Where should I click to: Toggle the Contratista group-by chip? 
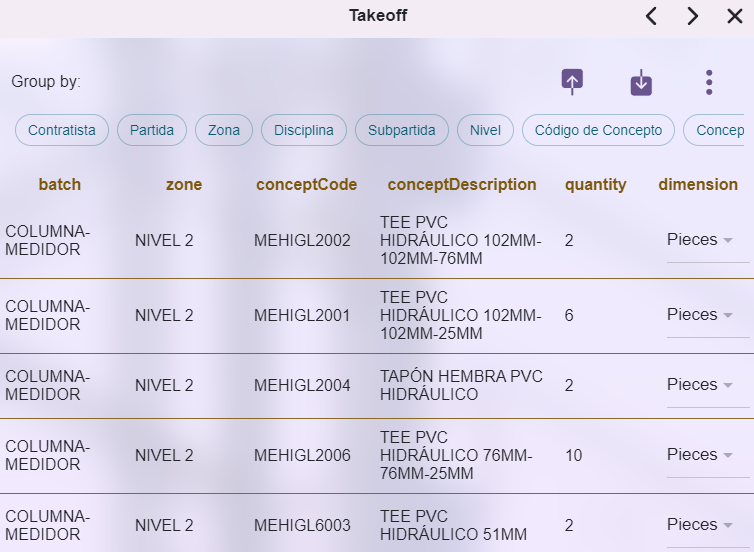pos(62,130)
